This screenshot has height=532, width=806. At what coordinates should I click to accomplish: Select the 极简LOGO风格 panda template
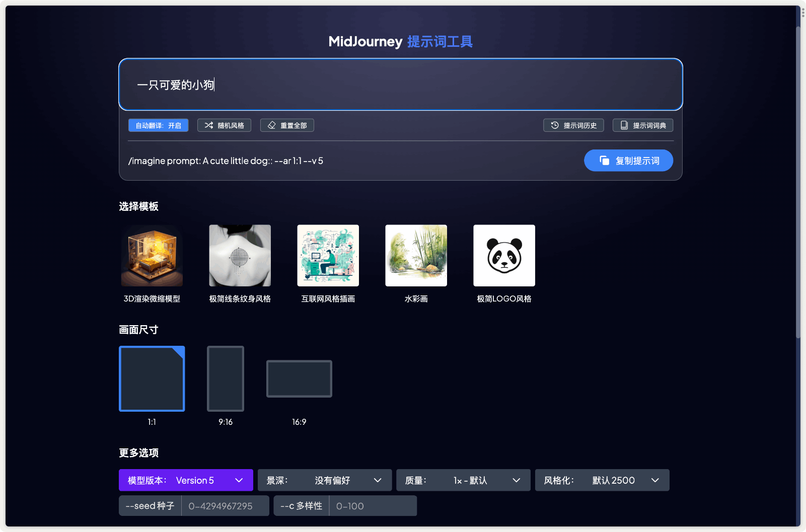tap(503, 255)
